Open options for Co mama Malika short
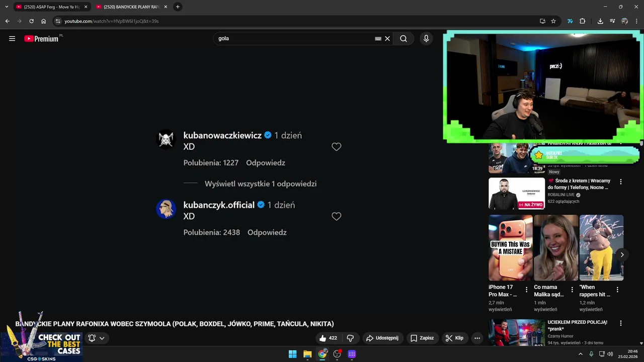This screenshot has height=362, width=644. pos(572,290)
